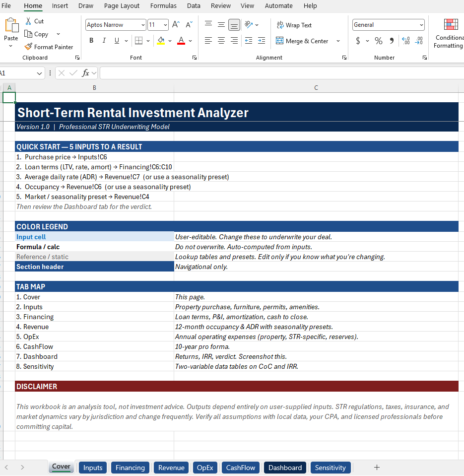Image resolution: width=464 pixels, height=476 pixels.
Task: Go to the Sensitivity sheet tab
Action: (331, 468)
